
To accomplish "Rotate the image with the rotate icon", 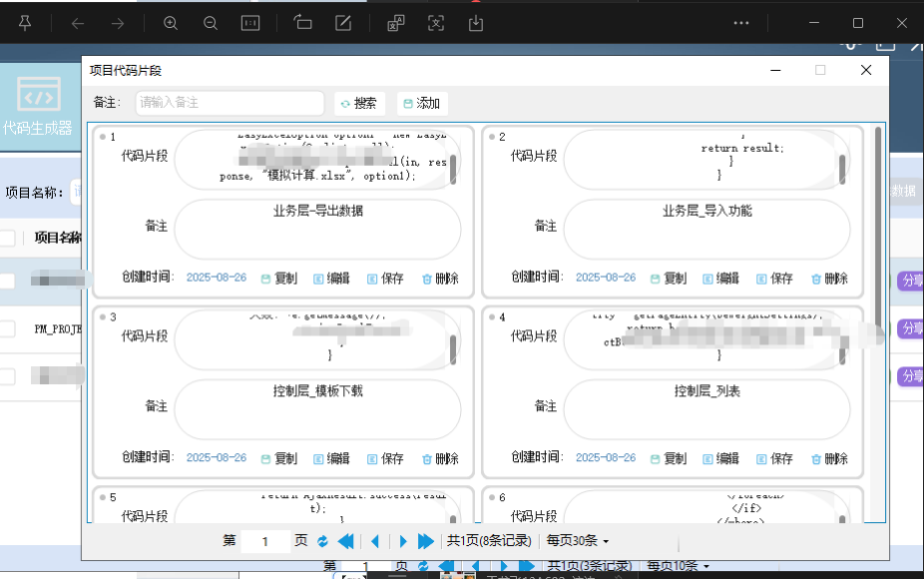I will (303, 22).
